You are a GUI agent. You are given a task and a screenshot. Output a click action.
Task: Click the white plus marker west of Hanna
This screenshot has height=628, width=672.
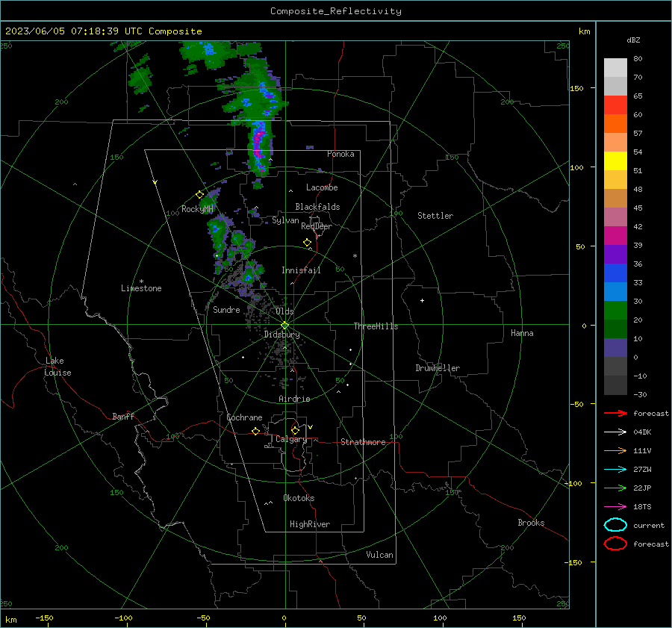[422, 300]
